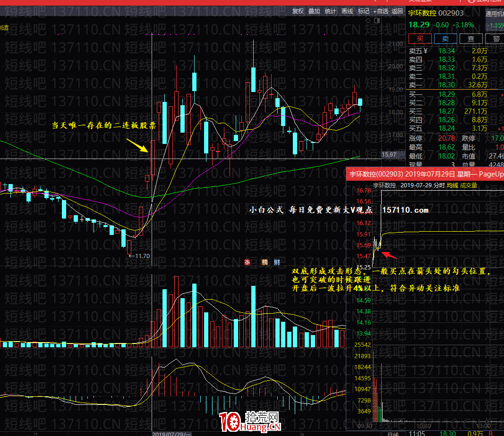Open the 统计 statistics menu
This screenshot has width=504, height=436.
pos(331,11)
